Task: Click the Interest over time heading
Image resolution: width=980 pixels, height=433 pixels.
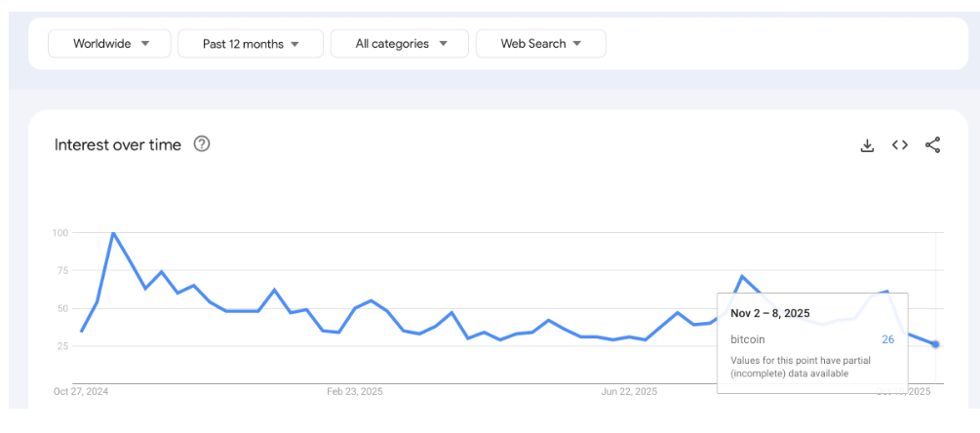Action: 118,145
